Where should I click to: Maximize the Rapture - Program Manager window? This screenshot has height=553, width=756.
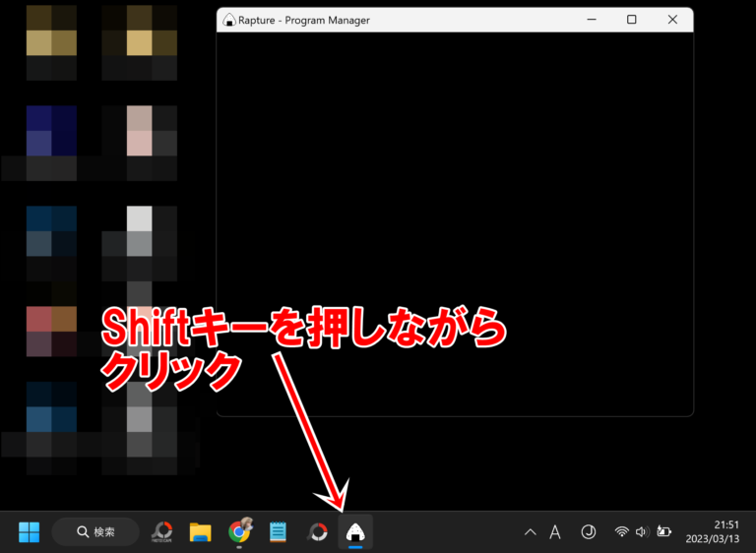[632, 20]
